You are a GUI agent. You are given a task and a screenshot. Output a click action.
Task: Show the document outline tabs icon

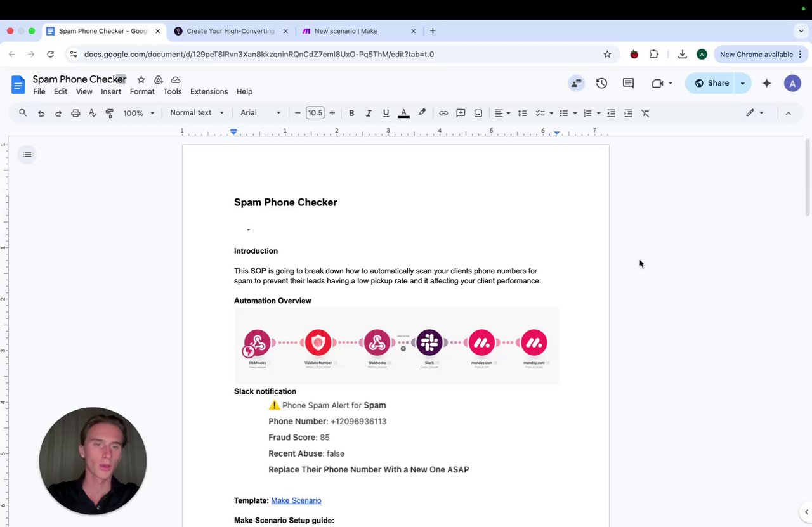click(x=27, y=155)
